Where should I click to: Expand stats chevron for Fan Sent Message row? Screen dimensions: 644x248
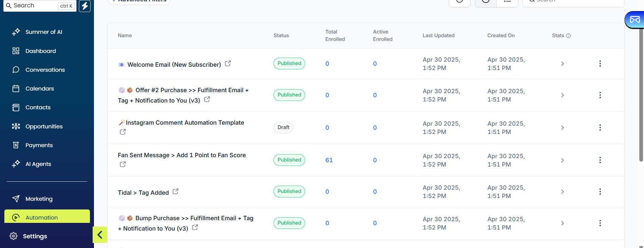pos(562,160)
